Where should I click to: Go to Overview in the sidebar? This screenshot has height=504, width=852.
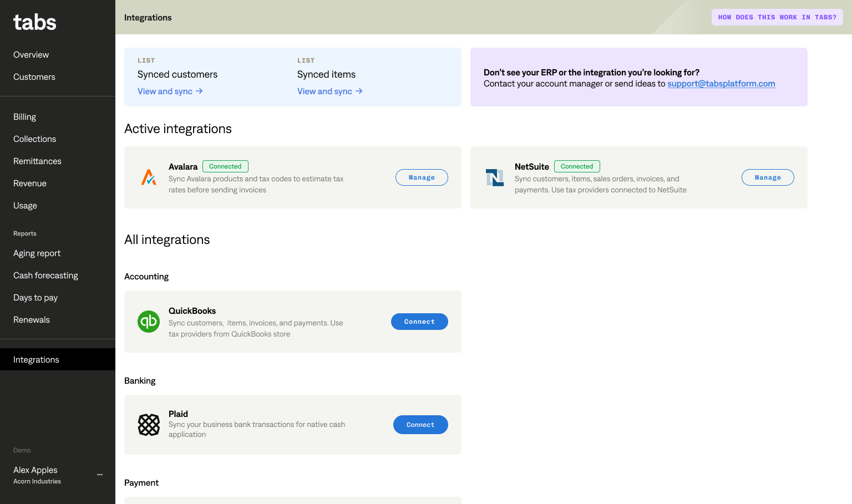pos(31,55)
